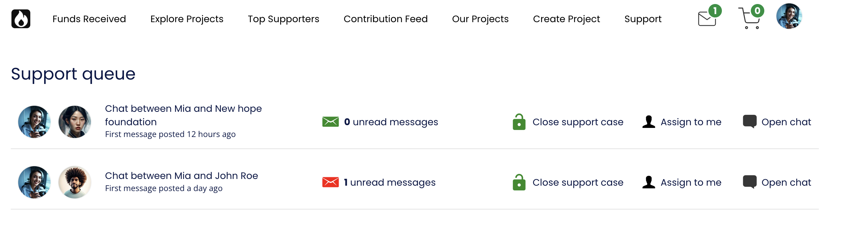Navigate to Create Project
The width and height of the screenshot is (868, 231).
coord(566,19)
